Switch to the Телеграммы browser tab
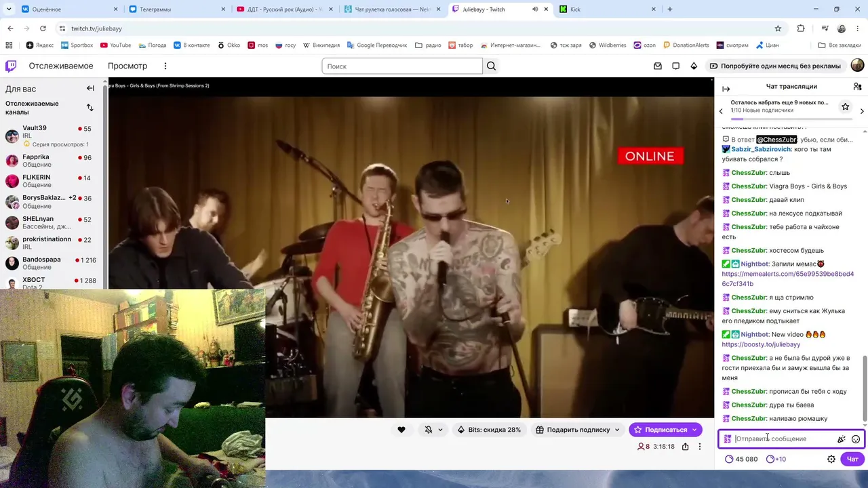 point(178,9)
